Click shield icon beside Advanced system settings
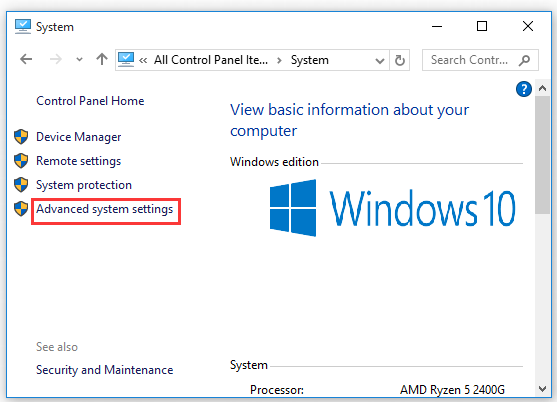This screenshot has width=557, height=402. click(21, 209)
